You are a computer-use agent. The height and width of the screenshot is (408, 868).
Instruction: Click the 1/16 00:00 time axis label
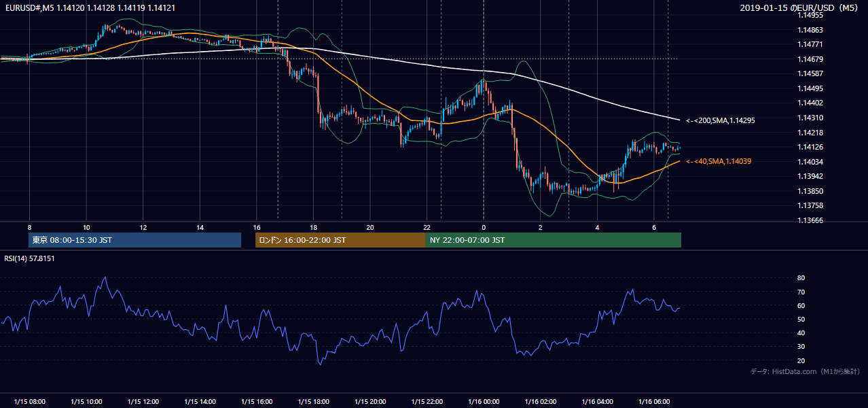(x=484, y=402)
